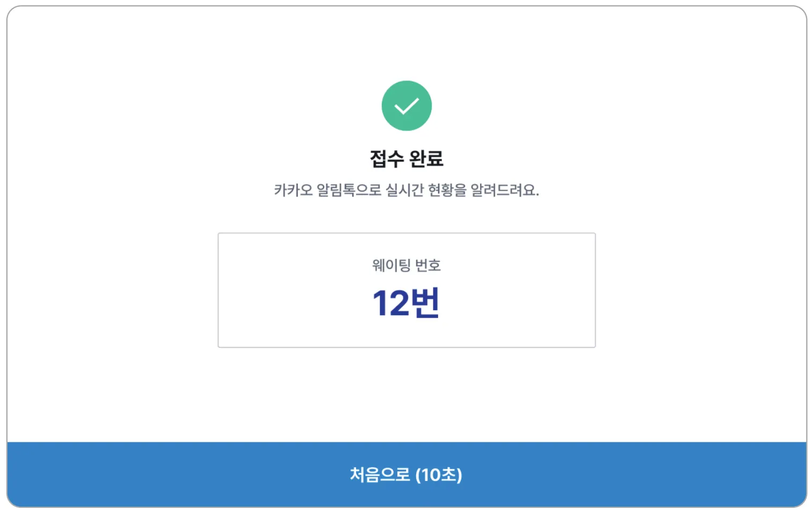Click the 12번 waiting number

407,303
